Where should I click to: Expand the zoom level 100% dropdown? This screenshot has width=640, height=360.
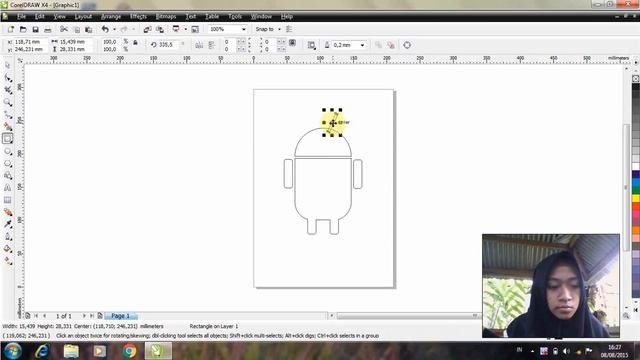tap(244, 29)
